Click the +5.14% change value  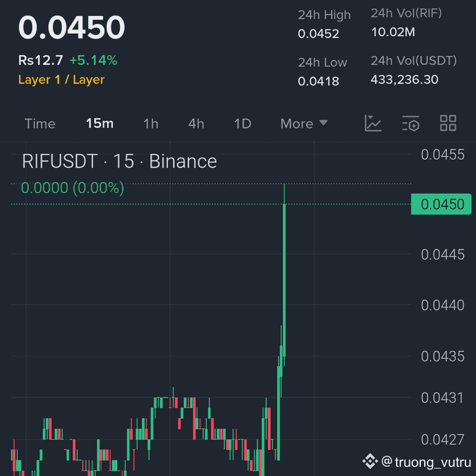(94, 60)
